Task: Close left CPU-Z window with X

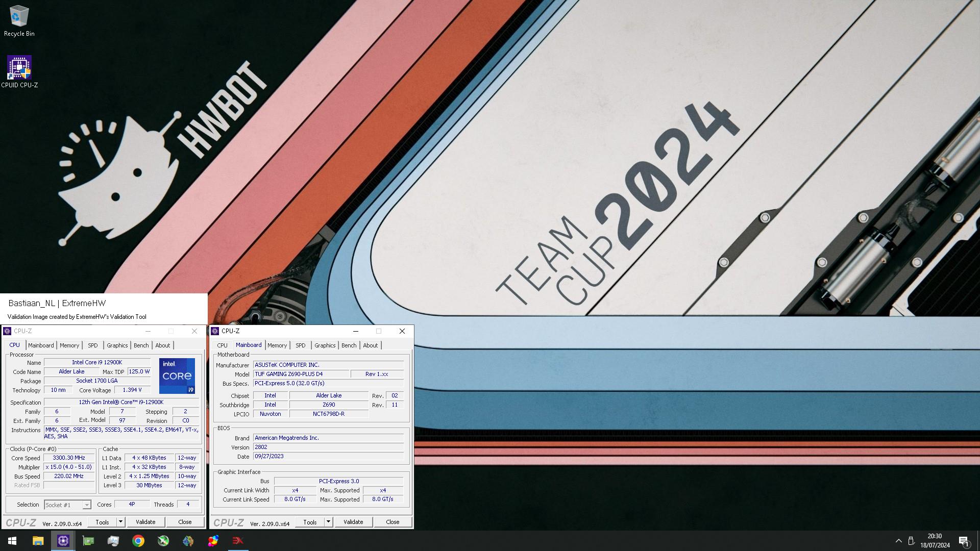Action: pos(194,331)
